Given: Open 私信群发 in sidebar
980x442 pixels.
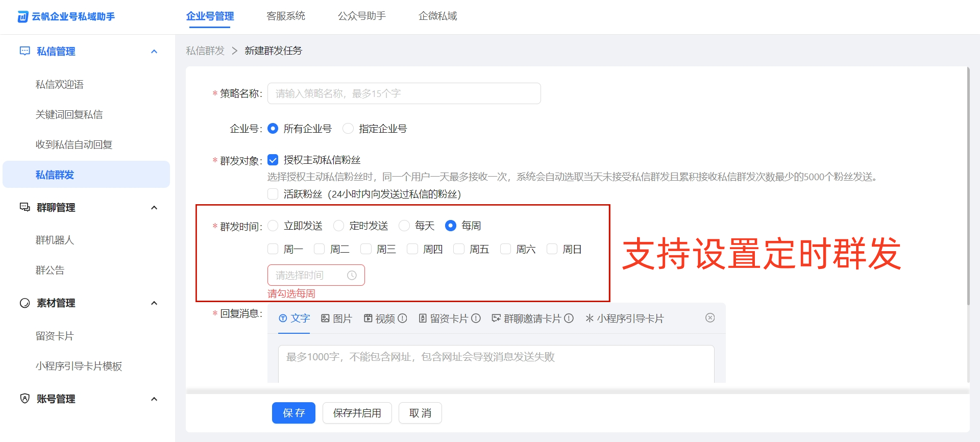Looking at the screenshot, I should [86, 175].
